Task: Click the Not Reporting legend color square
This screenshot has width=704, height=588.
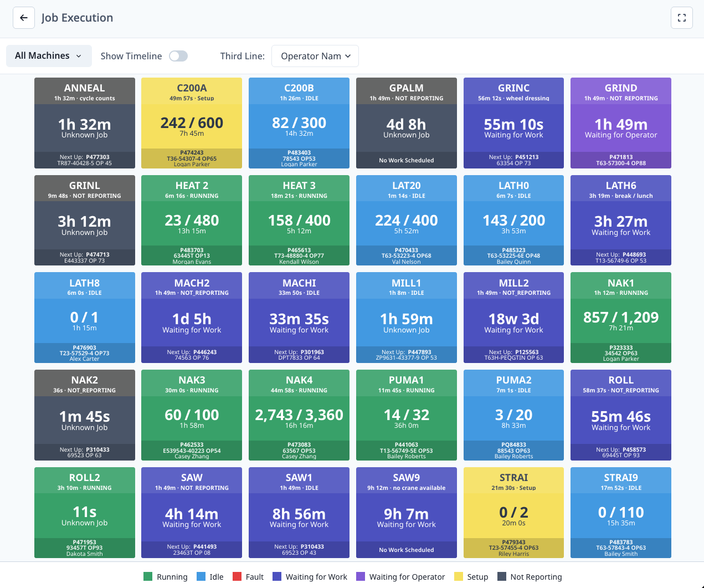Action: pos(501,576)
